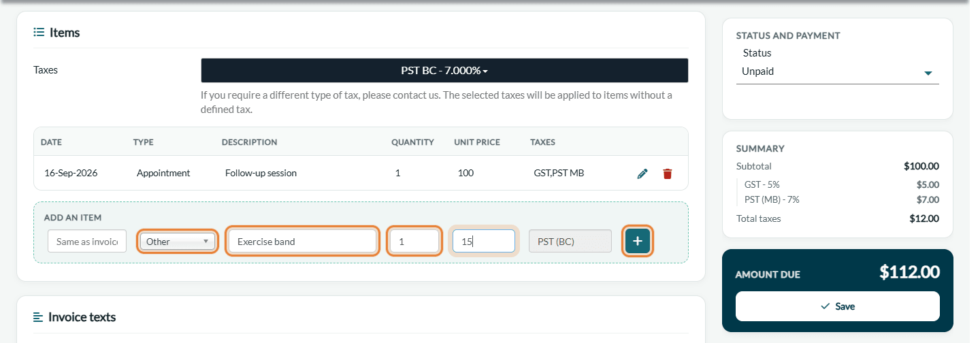980x343 pixels.
Task: Focus the description field containing Exercise band
Action: click(x=302, y=241)
